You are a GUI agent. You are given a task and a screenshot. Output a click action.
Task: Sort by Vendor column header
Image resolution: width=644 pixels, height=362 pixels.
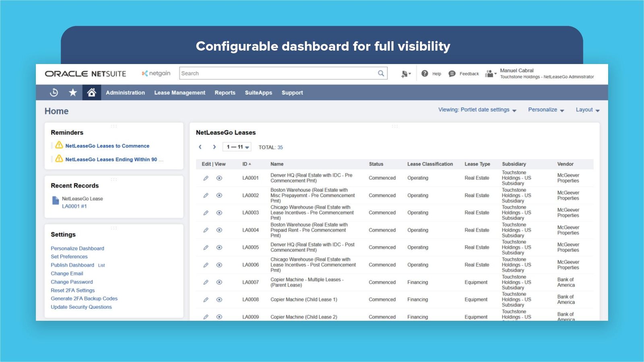point(565,164)
